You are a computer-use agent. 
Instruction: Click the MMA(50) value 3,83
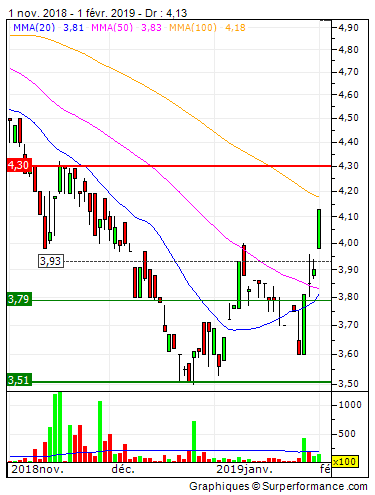click(151, 27)
